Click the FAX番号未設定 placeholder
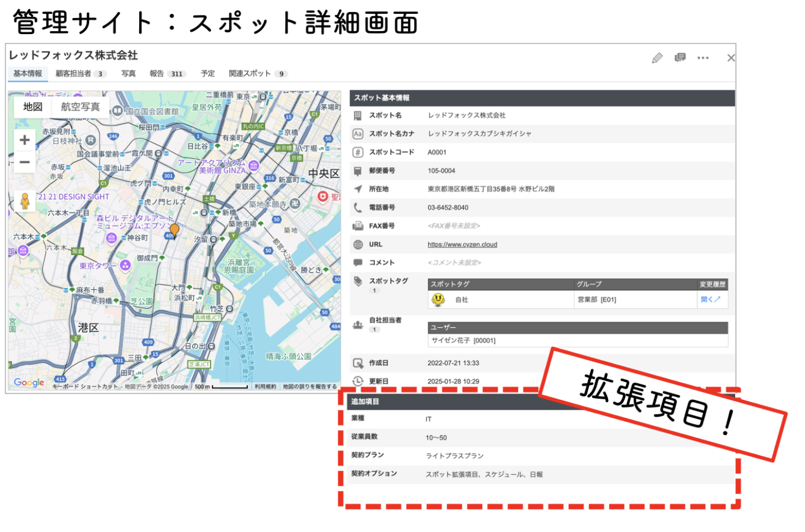This screenshot has height=532, width=805. coord(454,226)
